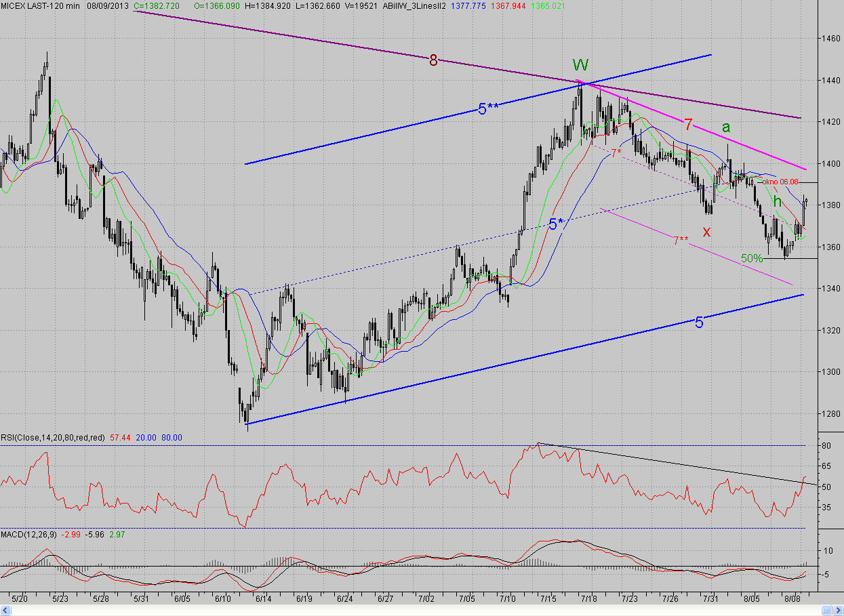This screenshot has width=844, height=616.
Task: Click the MICEX LAST-120 min chart title
Action: [x=41, y=5]
